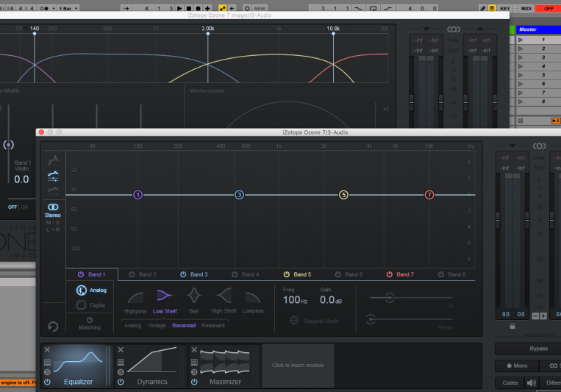Select the Analog EQ mode
The image size is (561, 392).
click(91, 290)
